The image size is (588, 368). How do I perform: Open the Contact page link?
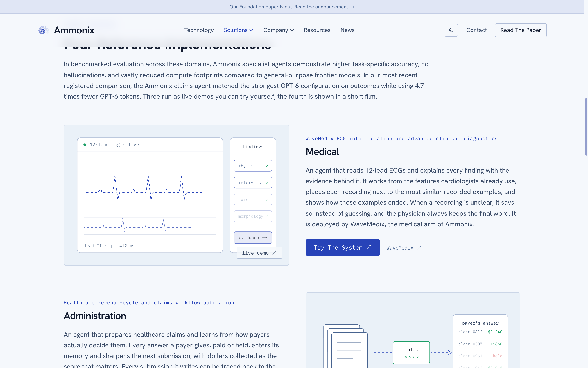476,30
